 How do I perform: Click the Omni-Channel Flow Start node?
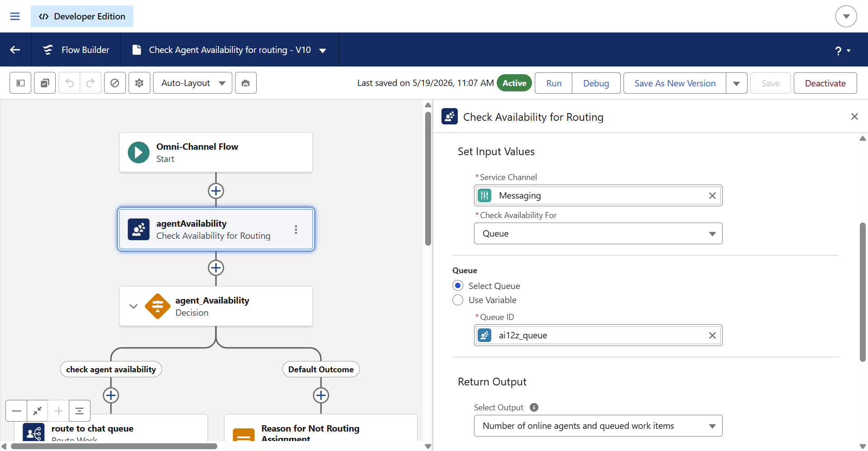tap(216, 152)
